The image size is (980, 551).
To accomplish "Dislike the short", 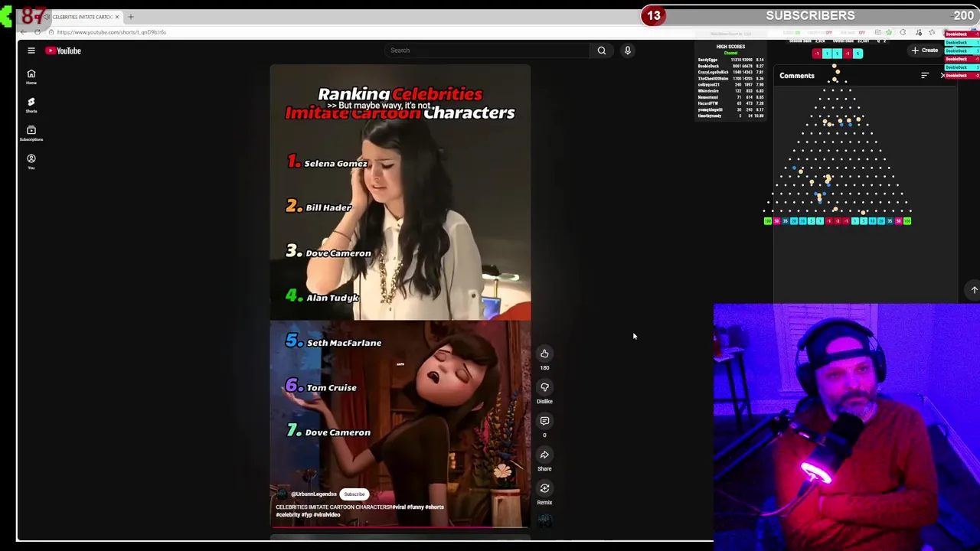I will tap(544, 387).
